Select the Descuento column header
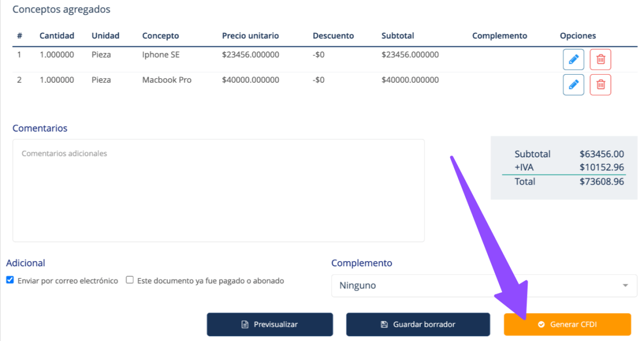644x341 pixels. (333, 36)
